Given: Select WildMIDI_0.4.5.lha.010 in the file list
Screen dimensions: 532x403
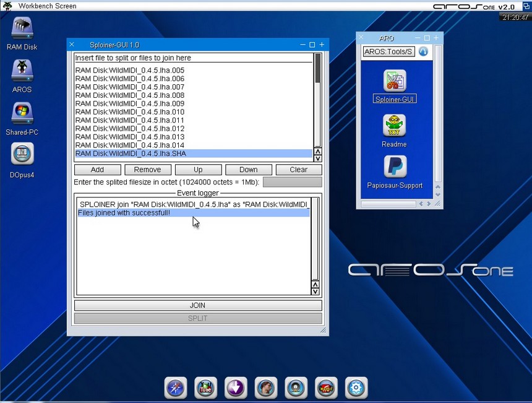Looking at the screenshot, I should 130,112.
